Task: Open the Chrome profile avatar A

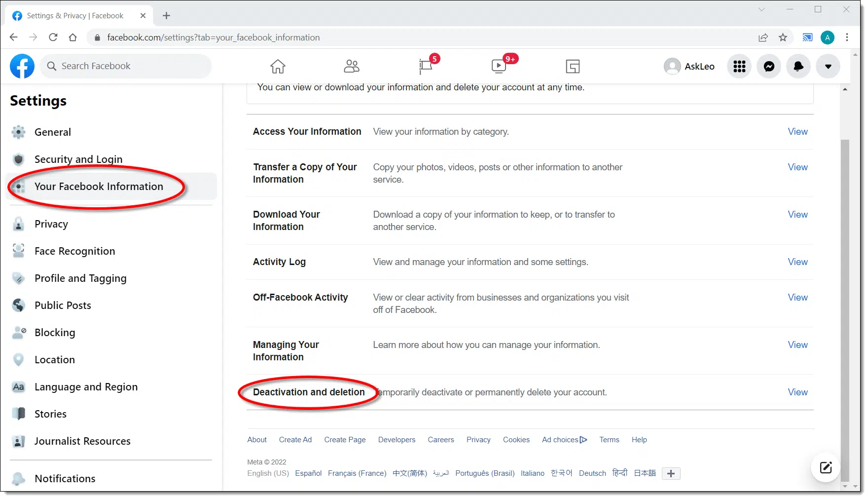Action: (x=828, y=38)
